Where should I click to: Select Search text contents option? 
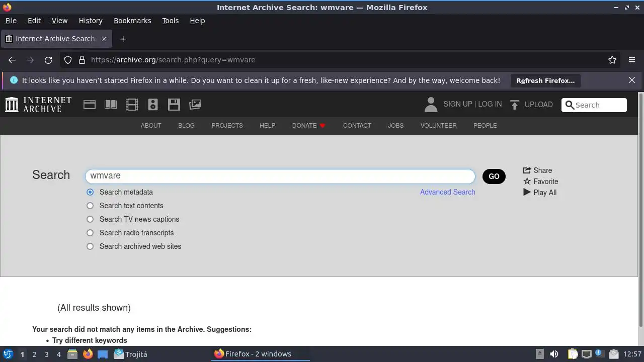tap(90, 206)
